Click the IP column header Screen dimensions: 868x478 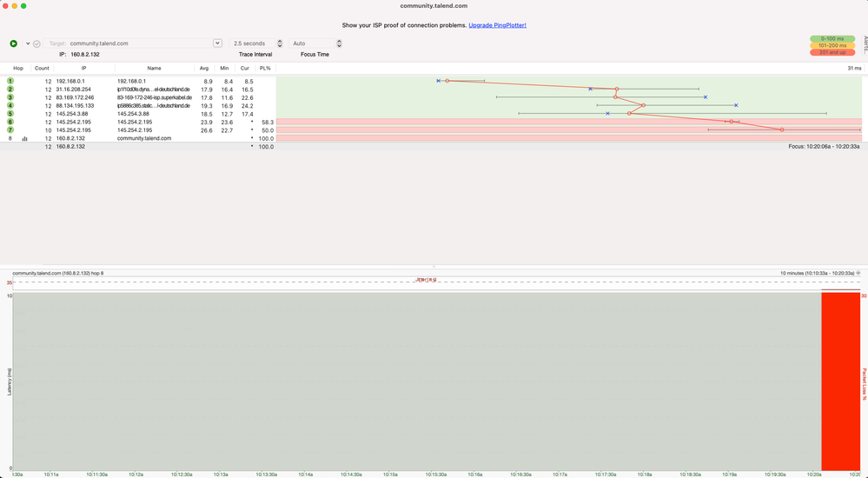tap(84, 68)
